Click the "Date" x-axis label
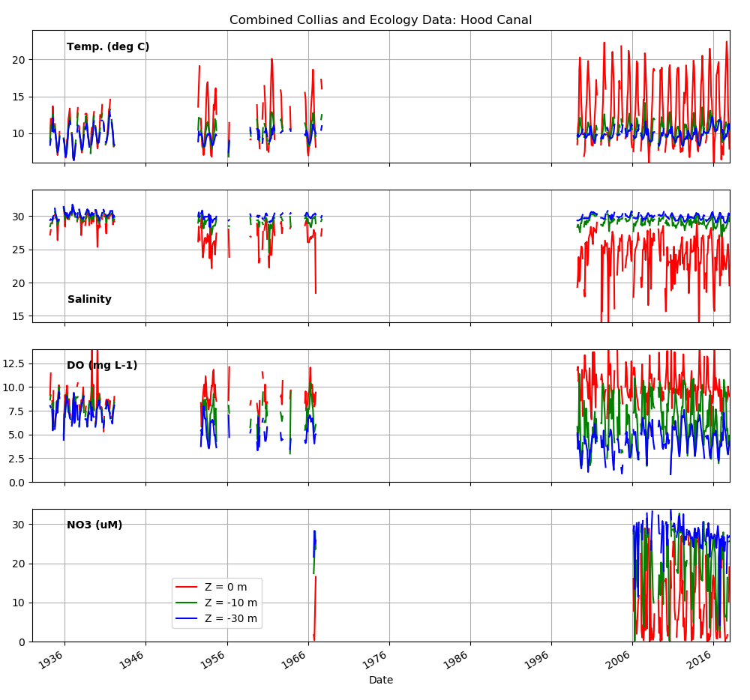 click(x=380, y=681)
